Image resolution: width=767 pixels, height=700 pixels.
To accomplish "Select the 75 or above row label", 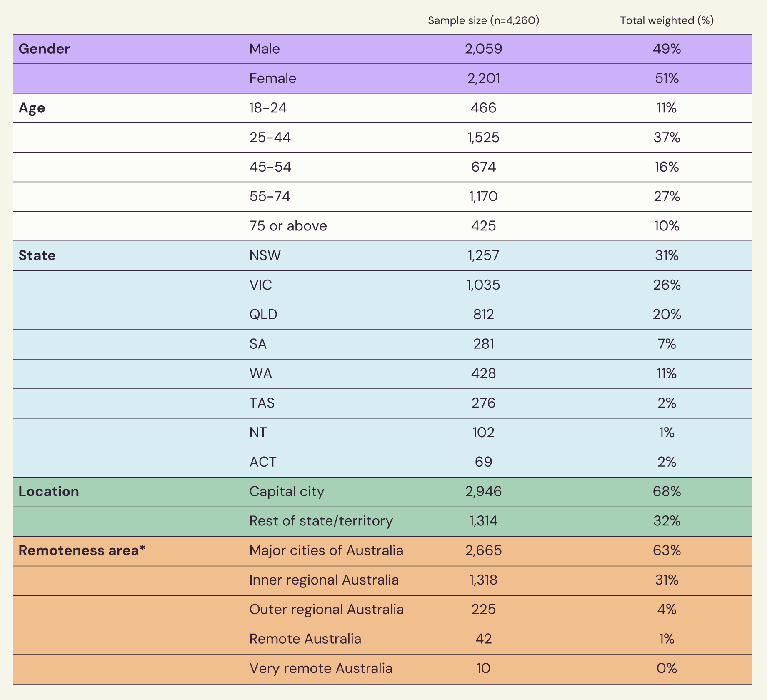I will (x=288, y=226).
